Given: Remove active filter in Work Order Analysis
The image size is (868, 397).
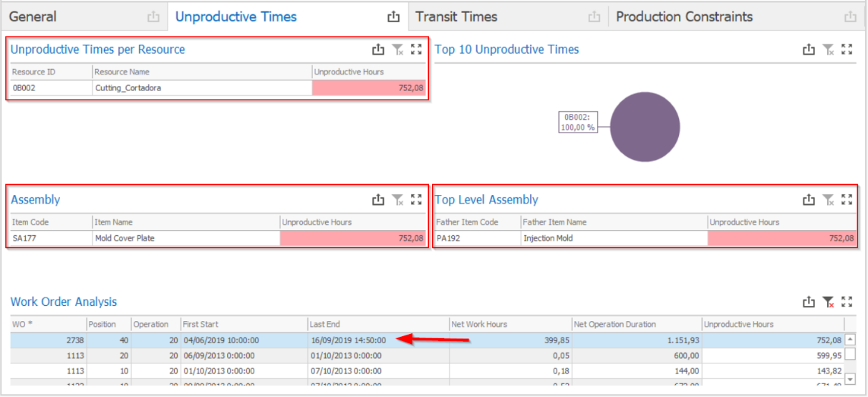Looking at the screenshot, I should pos(828,302).
